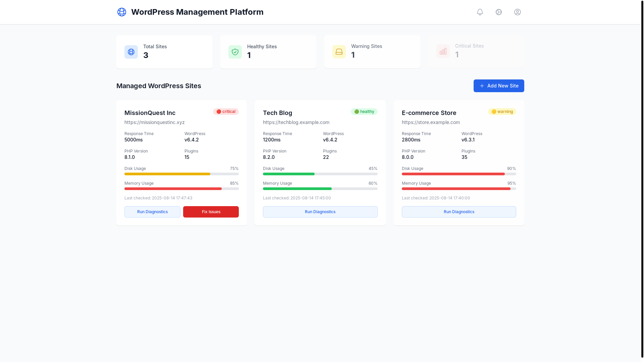Viewport: 644px width, 362px height.
Task: Click Managed WordPress Sites heading
Action: click(x=159, y=86)
